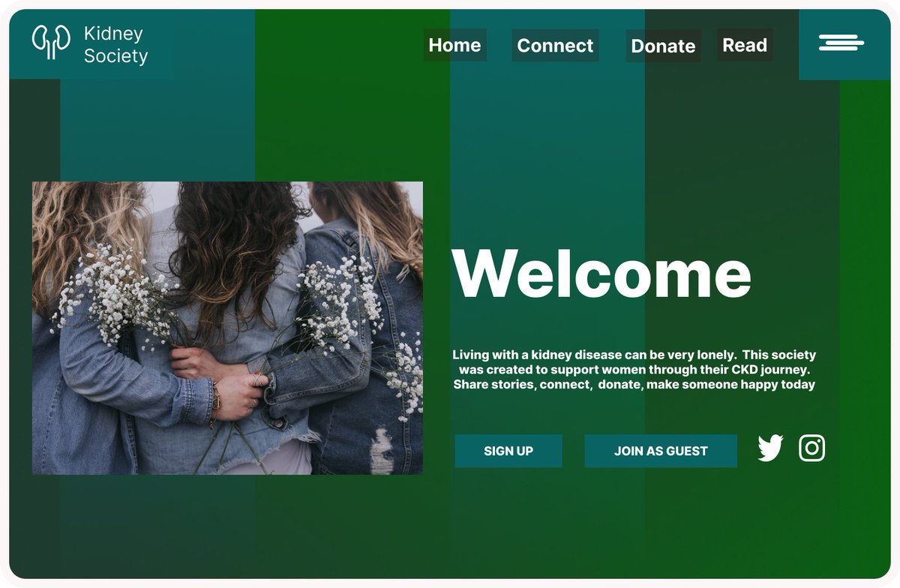The height and width of the screenshot is (588, 900).
Task: Go to the Home nav item
Action: point(454,45)
